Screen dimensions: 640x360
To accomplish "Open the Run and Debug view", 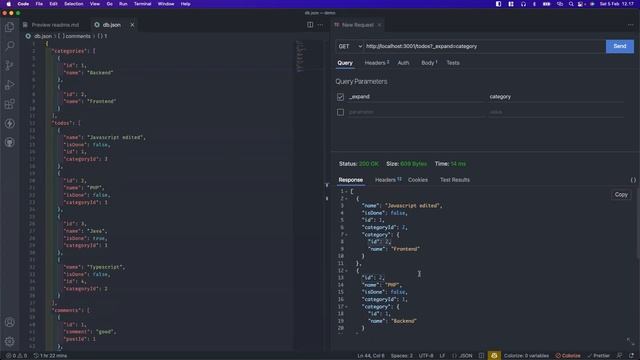I will tap(9, 85).
